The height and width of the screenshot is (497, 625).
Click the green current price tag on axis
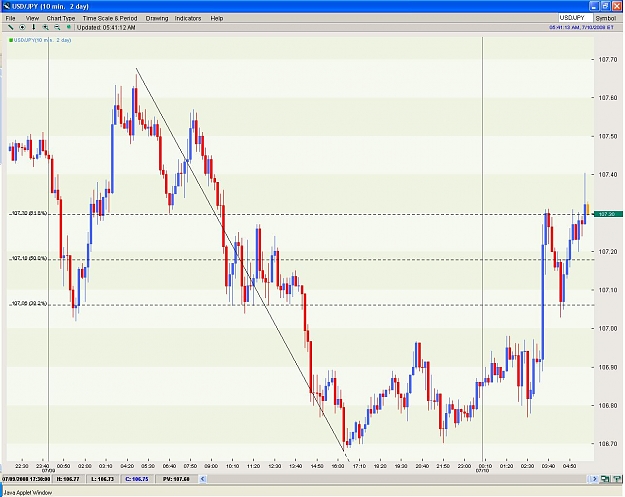pyautogui.click(x=608, y=214)
